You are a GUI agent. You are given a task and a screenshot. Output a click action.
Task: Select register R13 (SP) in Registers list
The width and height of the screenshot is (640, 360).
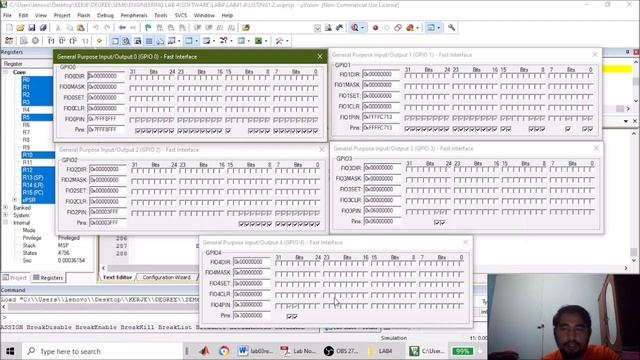[x=33, y=178]
